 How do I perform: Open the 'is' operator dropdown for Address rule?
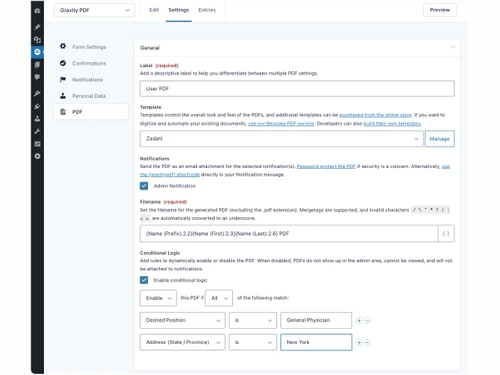(253, 342)
